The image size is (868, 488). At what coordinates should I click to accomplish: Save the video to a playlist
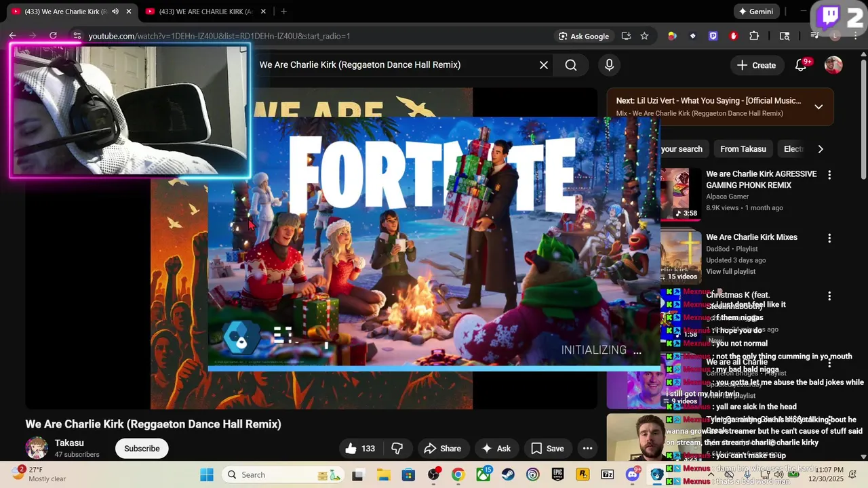(547, 448)
